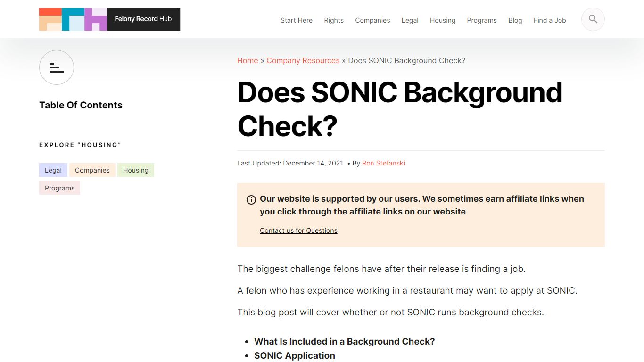Click the current page breadcrumb Does SONIC Background Check?
644x362 pixels.
(x=407, y=60)
